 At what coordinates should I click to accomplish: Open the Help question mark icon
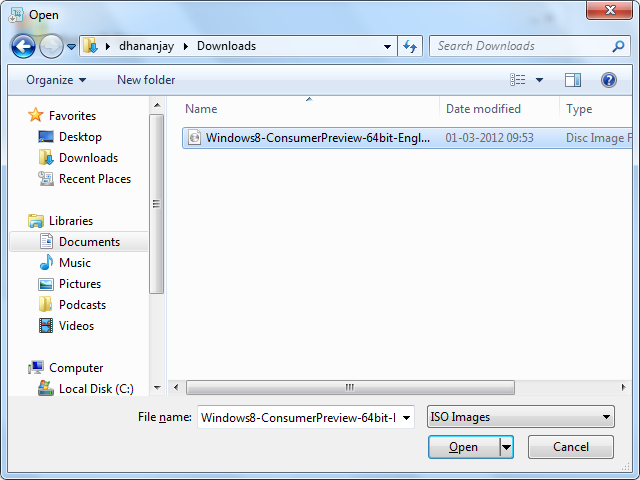(608, 80)
